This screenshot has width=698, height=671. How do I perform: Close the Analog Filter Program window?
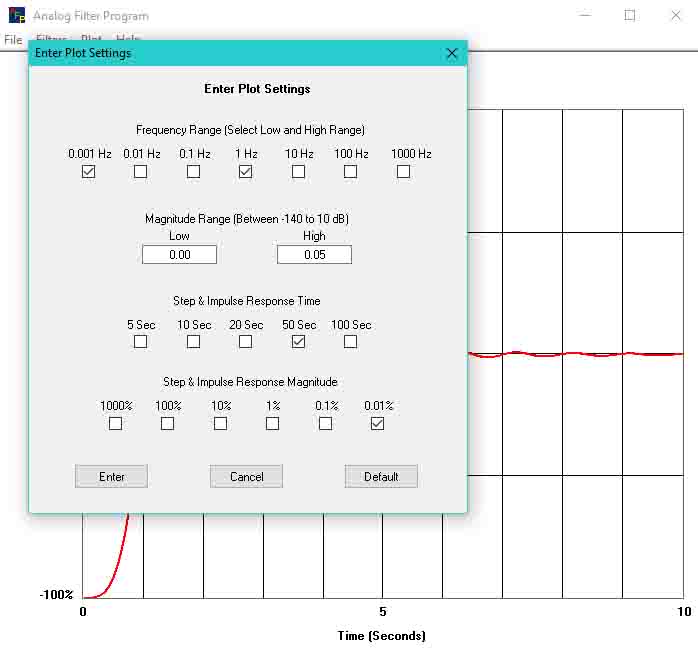(x=676, y=15)
